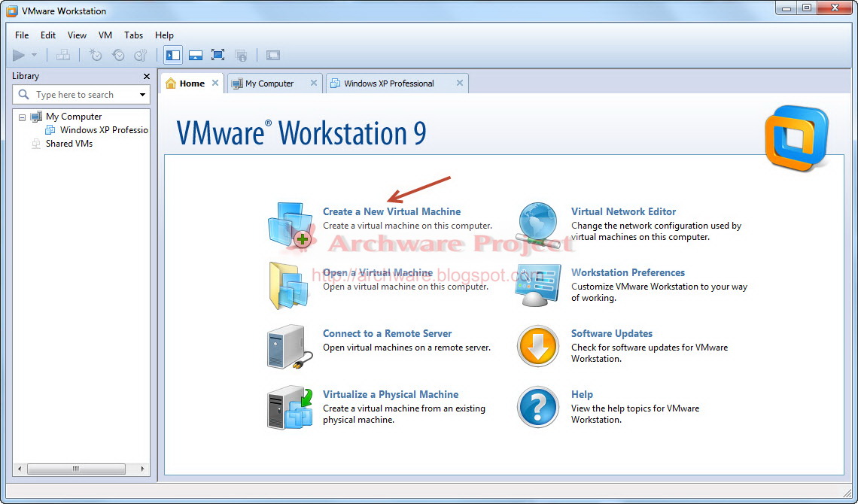
Task: Click the VMware Workstation title bar icon
Action: point(11,11)
